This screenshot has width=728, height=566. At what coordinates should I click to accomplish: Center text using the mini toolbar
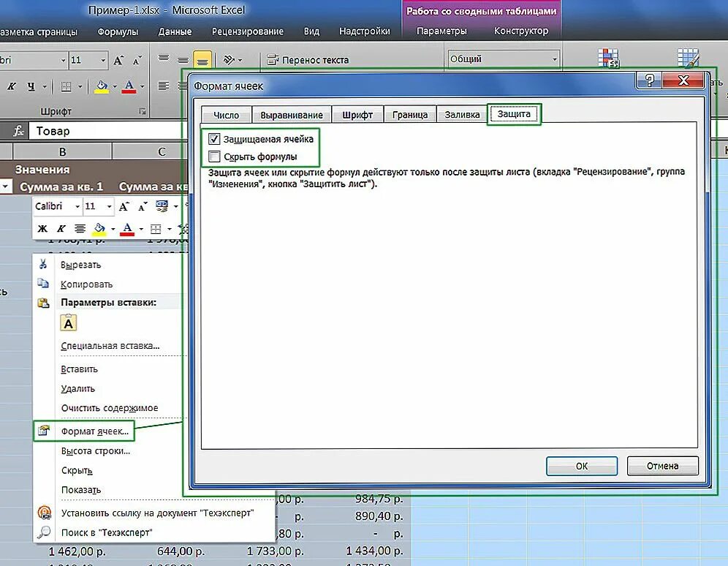(80, 228)
